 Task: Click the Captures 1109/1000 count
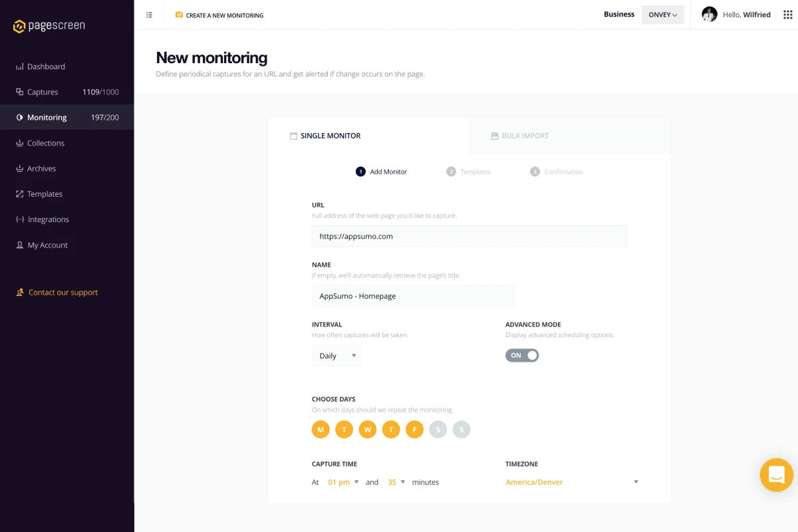pos(100,92)
